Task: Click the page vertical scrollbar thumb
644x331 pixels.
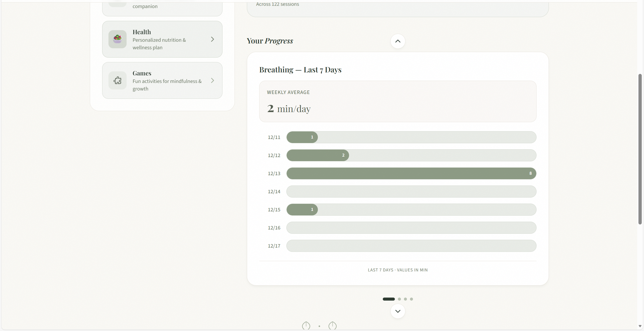Action: pyautogui.click(x=640, y=149)
